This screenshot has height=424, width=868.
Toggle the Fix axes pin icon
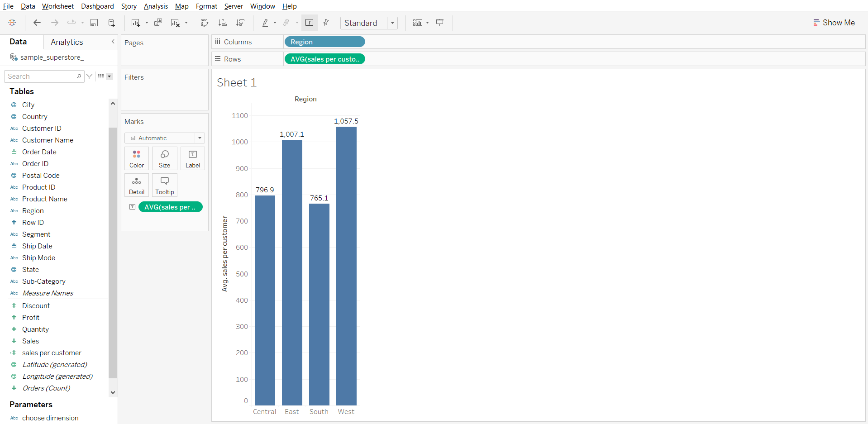click(326, 23)
